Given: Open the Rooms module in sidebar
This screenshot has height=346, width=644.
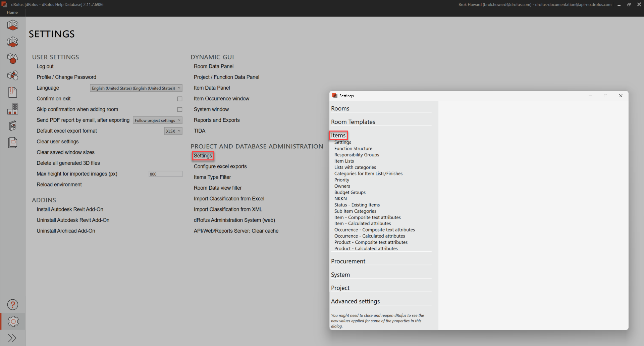Looking at the screenshot, I should [x=13, y=25].
